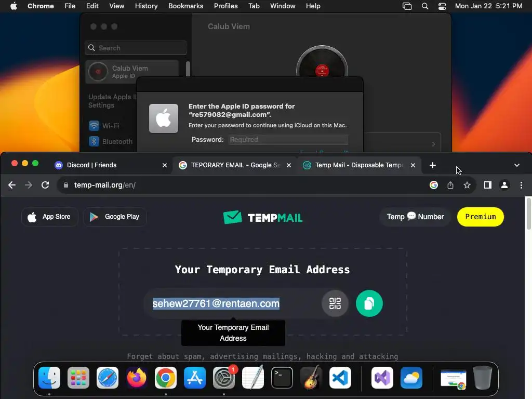Expand the Chrome tab search dropdown
This screenshot has height=399, width=532.
517,165
